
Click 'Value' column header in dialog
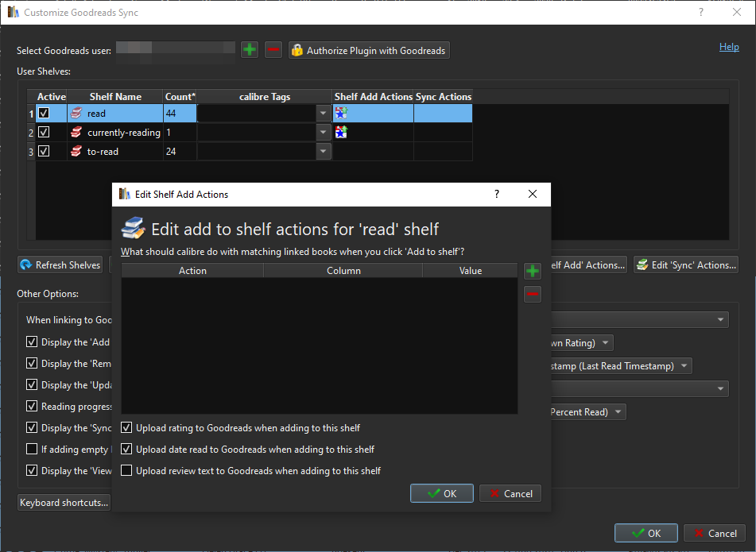pyautogui.click(x=470, y=271)
